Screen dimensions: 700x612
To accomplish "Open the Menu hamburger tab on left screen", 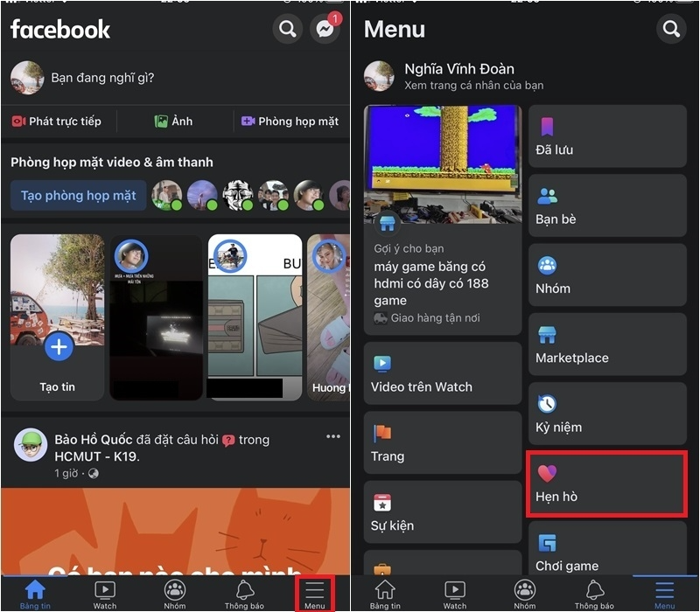I will [315, 595].
